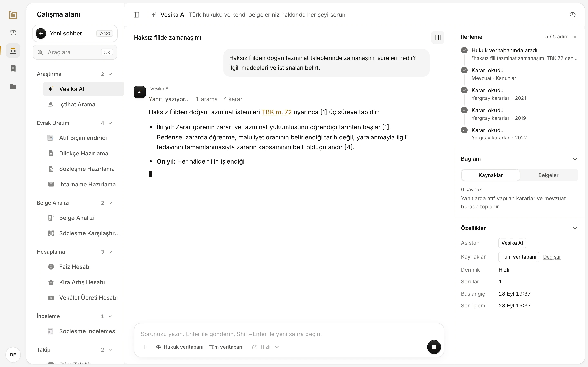This screenshot has width=588, height=367.
Task: Collapse the Özellikler section
Action: [x=575, y=228]
